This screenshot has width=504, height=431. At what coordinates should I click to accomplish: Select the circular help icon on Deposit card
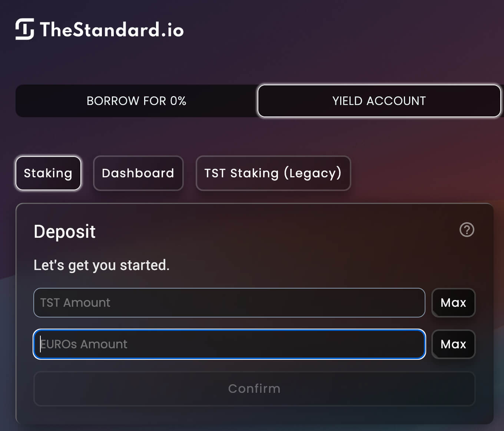[x=467, y=230]
